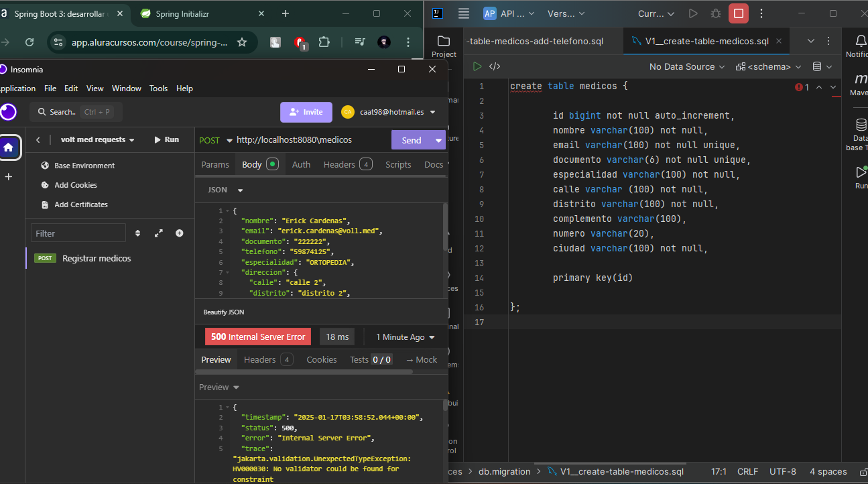Open the editor tabs three-dot options

828,41
